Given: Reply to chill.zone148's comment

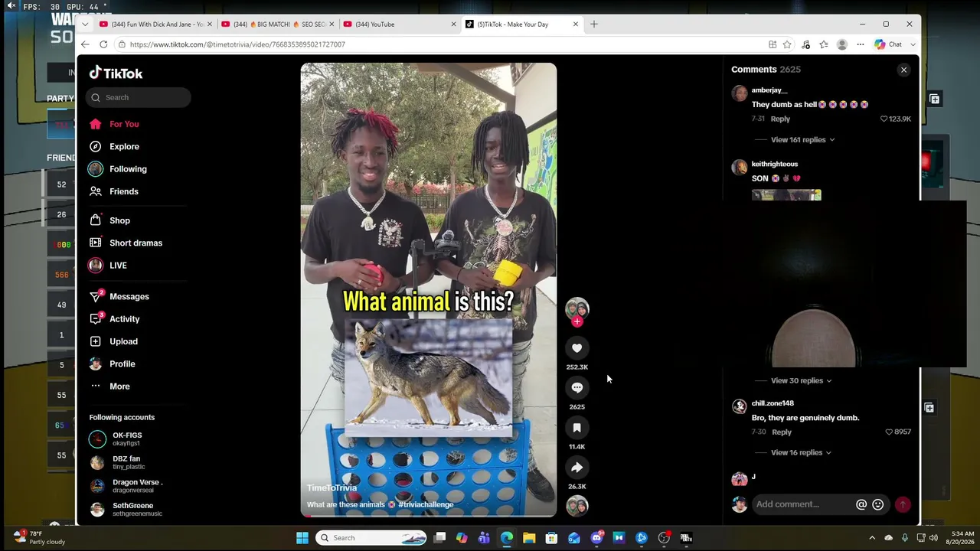Looking at the screenshot, I should tap(781, 432).
